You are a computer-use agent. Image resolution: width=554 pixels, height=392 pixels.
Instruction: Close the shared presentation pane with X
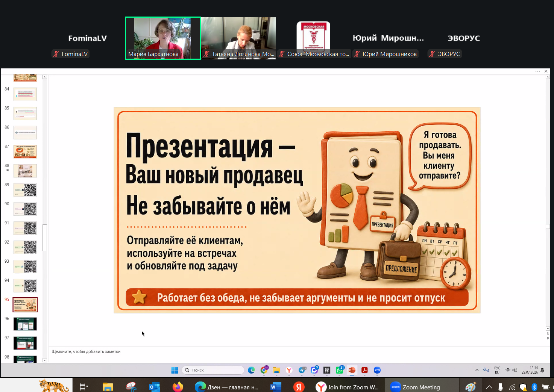(546, 71)
